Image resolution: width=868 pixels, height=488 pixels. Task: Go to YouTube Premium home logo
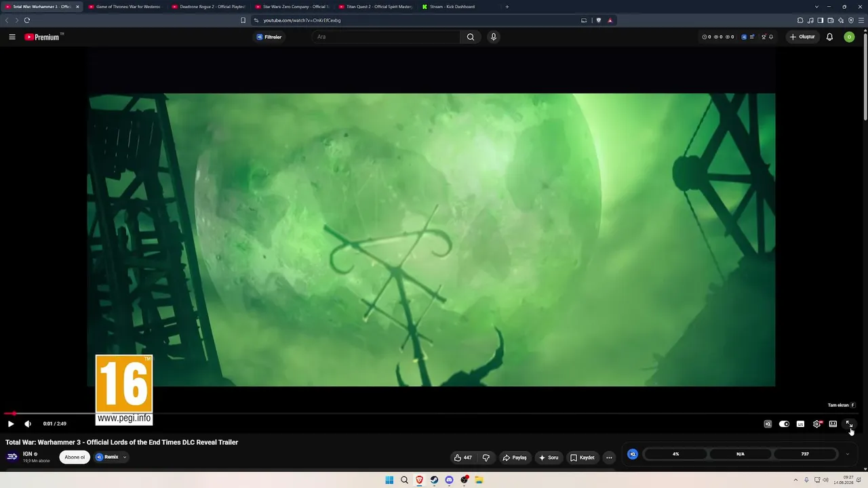pyautogui.click(x=43, y=37)
